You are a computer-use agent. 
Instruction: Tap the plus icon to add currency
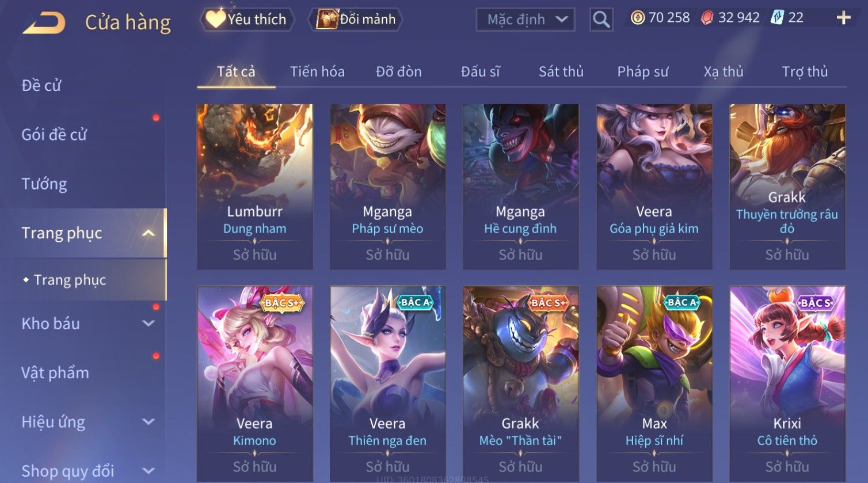(x=843, y=18)
